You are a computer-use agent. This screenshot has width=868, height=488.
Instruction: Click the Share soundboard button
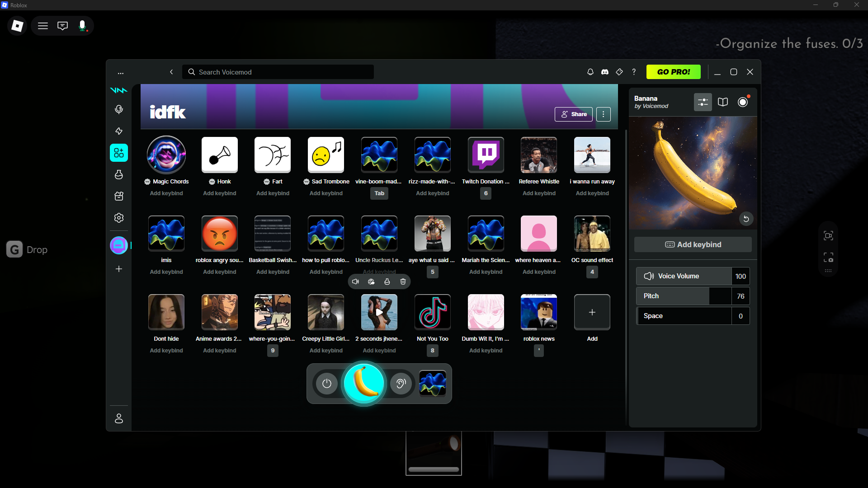point(573,114)
